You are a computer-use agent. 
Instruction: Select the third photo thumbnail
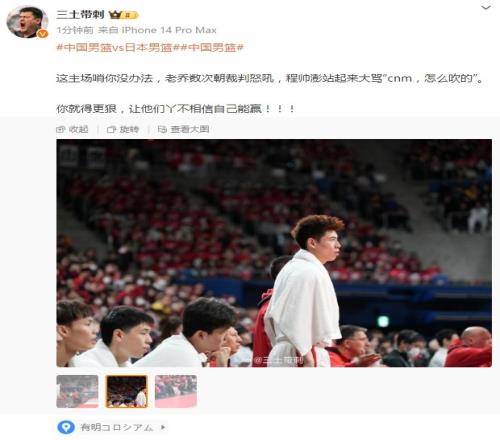(176, 391)
